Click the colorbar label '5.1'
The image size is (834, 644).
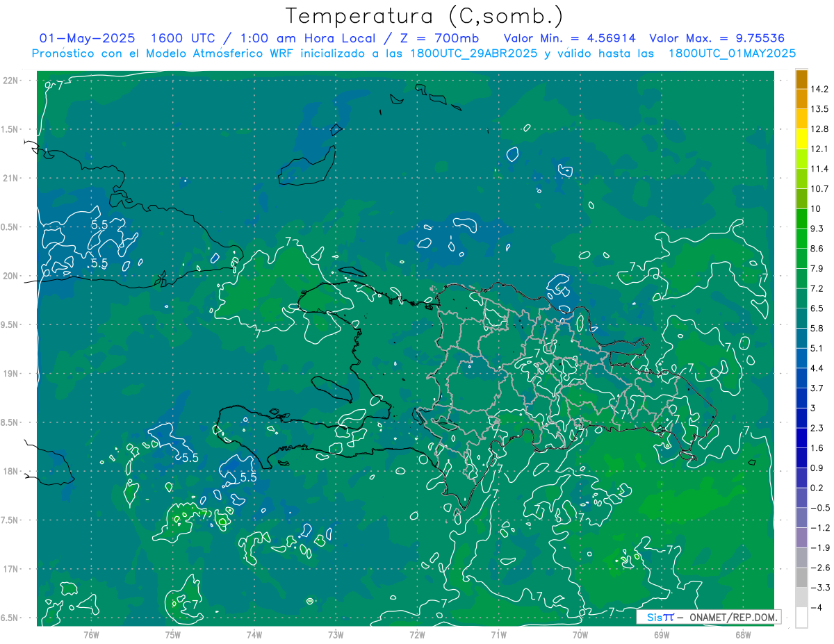pos(817,348)
